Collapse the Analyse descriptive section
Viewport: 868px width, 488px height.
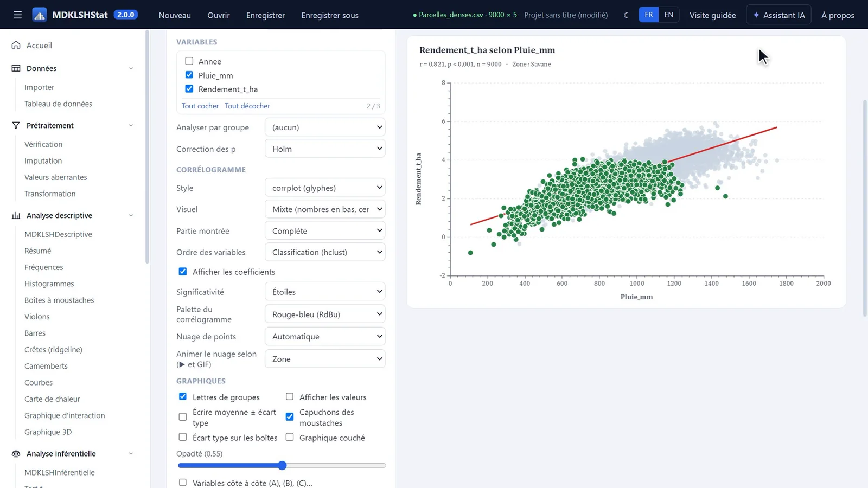coord(131,215)
